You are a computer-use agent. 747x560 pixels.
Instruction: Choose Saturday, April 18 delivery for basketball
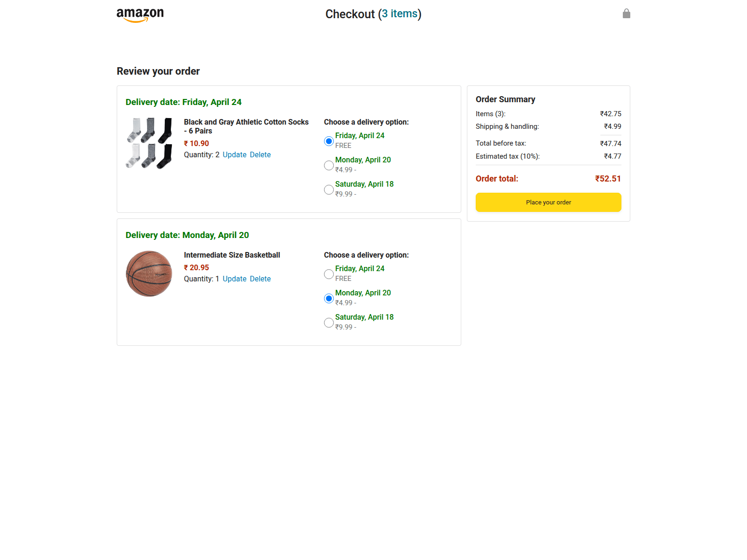tap(329, 322)
